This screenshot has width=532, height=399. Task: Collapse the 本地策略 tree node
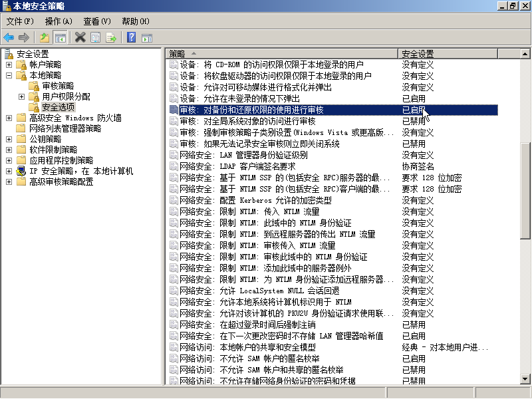(x=9, y=75)
